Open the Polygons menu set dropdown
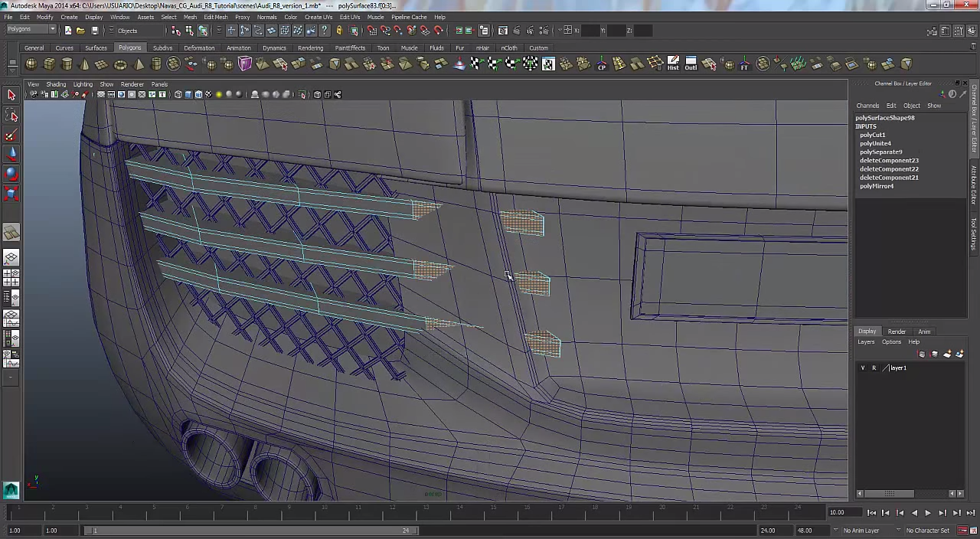 click(x=31, y=30)
